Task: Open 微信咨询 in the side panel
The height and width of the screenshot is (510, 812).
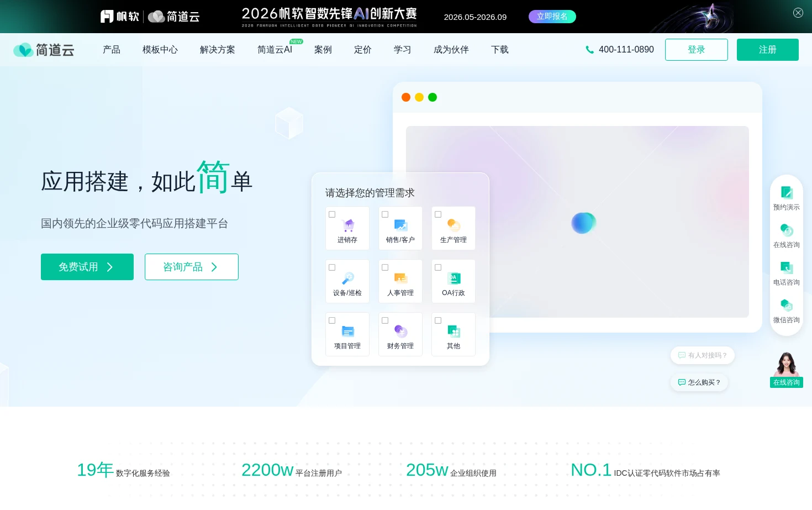Action: pyautogui.click(x=787, y=311)
